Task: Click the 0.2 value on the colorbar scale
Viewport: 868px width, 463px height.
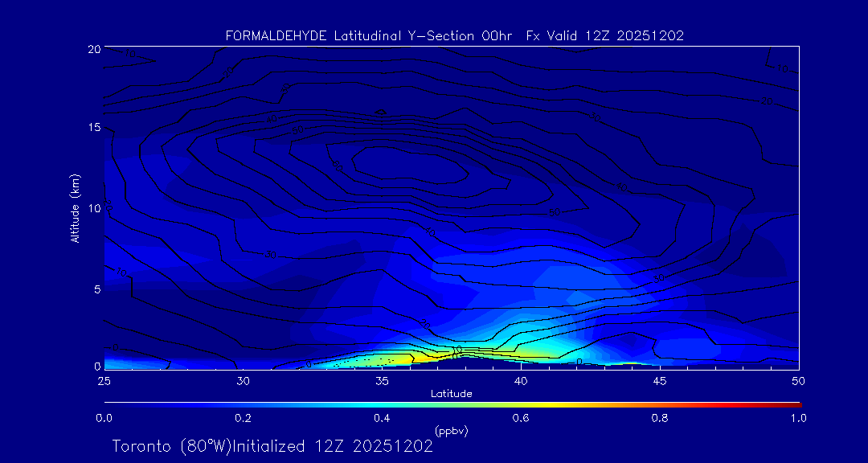Action: [243, 418]
